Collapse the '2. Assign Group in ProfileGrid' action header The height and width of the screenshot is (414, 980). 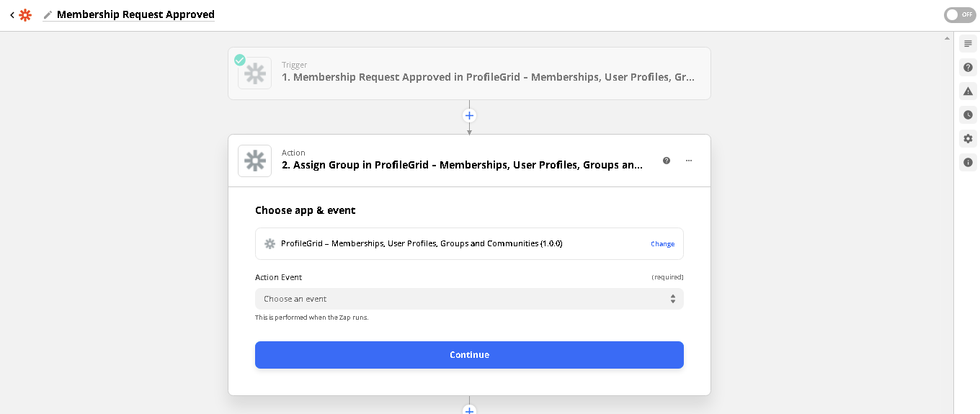[x=461, y=165]
